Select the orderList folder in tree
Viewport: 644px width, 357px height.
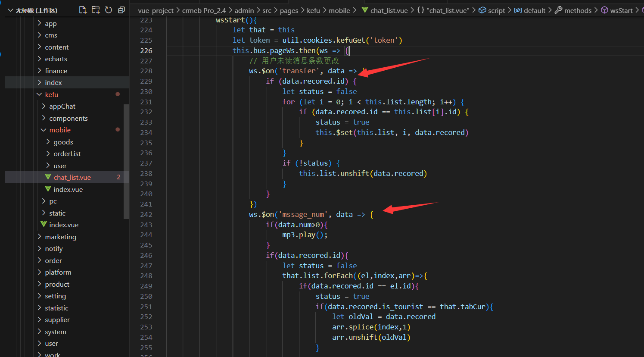(x=67, y=153)
